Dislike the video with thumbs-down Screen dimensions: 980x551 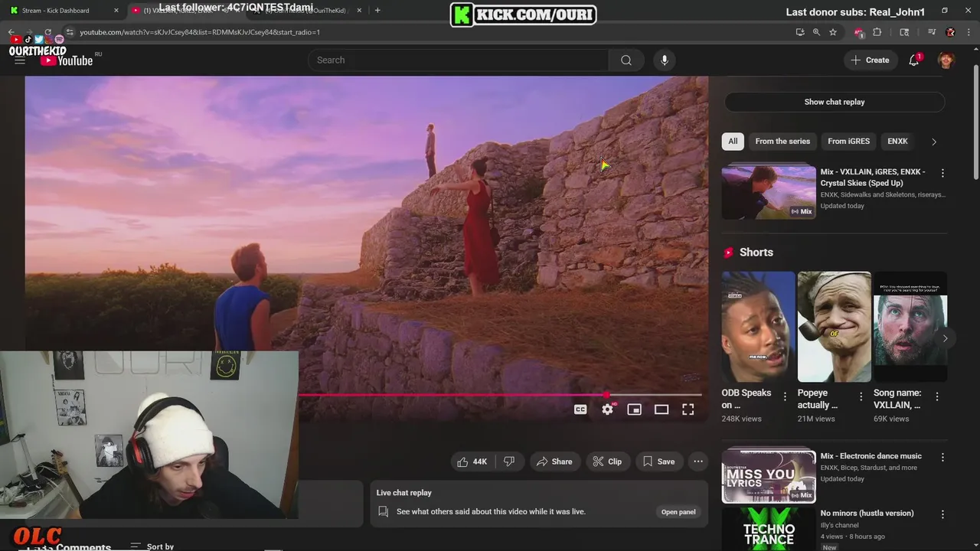click(509, 461)
